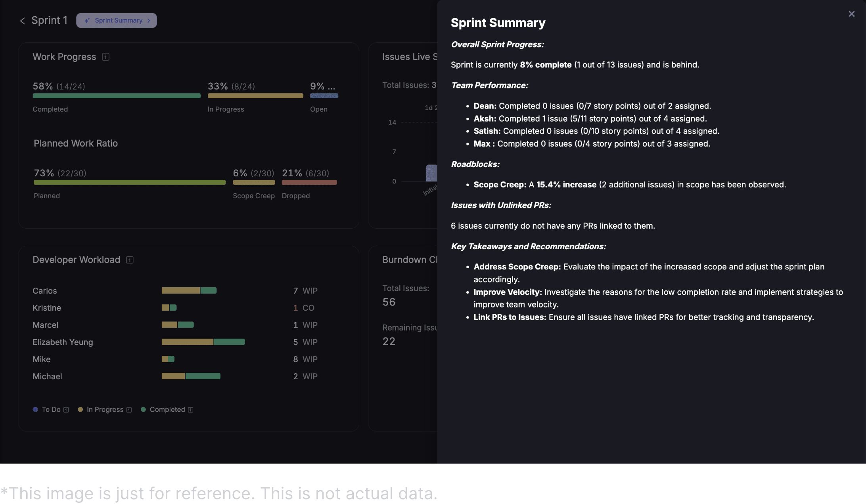This screenshot has width=866, height=504.
Task: Click Carlos in Developer Workload list
Action: coord(45,291)
